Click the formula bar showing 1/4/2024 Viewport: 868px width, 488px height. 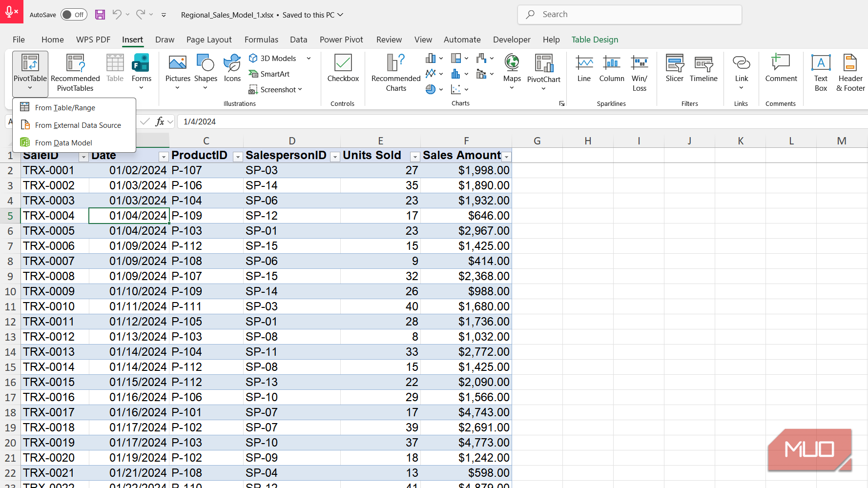coord(522,122)
